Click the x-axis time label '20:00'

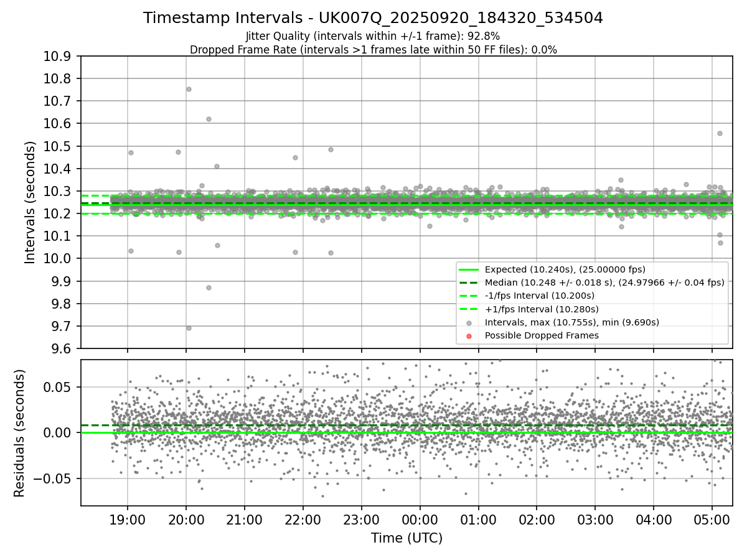(x=186, y=519)
